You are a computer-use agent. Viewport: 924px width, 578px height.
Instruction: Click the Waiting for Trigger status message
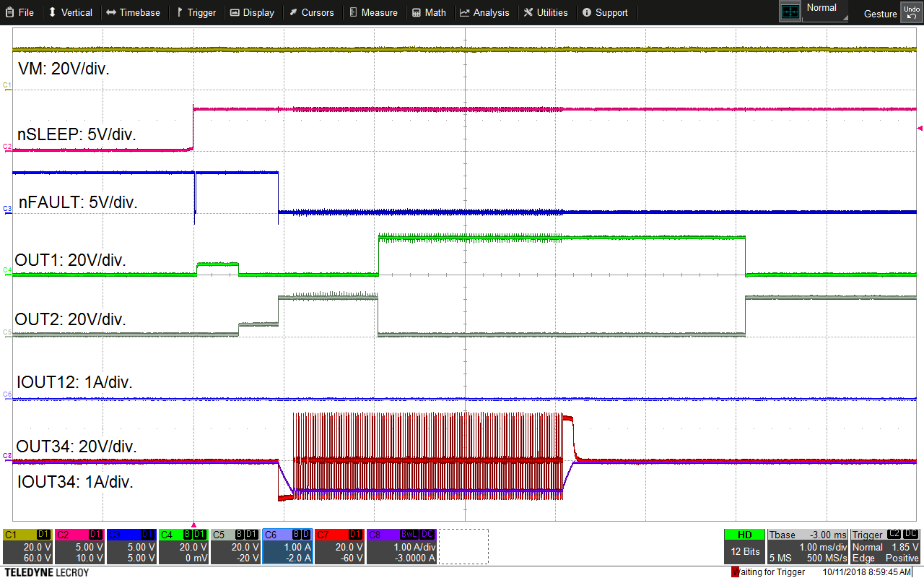[770, 571]
